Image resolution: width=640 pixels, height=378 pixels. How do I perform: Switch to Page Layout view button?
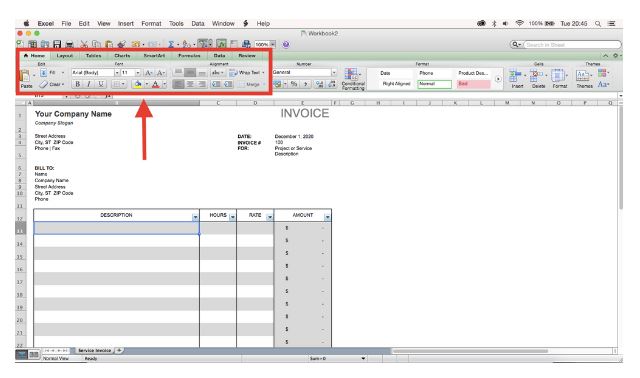34,355
